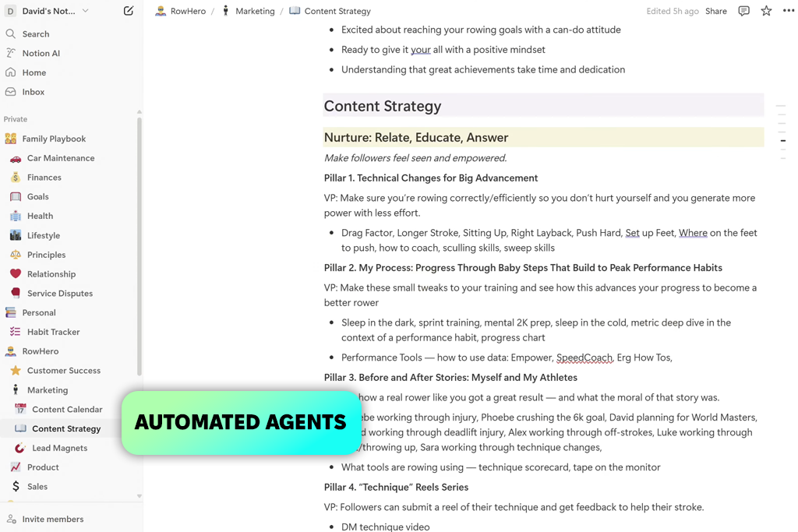Screen dimensions: 798x532
Task: Open the new page compose icon
Action: tap(129, 11)
